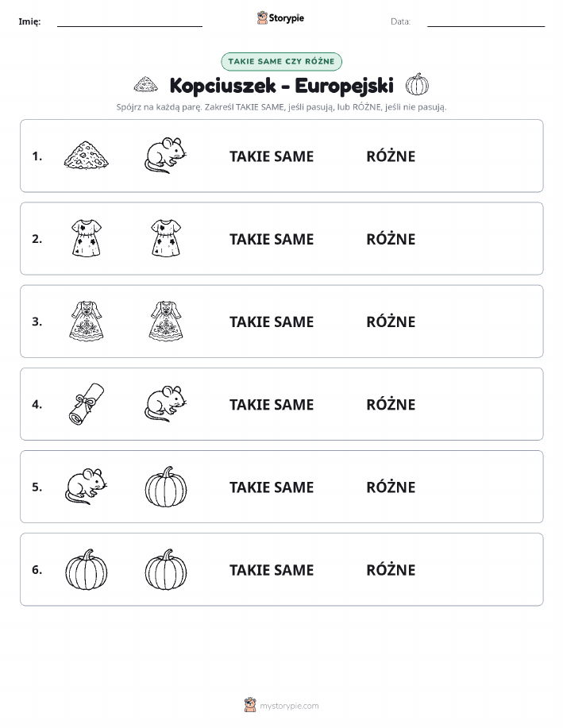Image resolution: width=563 pixels, height=728 pixels.
Task: Click the Data date line field
Action: (x=486, y=22)
